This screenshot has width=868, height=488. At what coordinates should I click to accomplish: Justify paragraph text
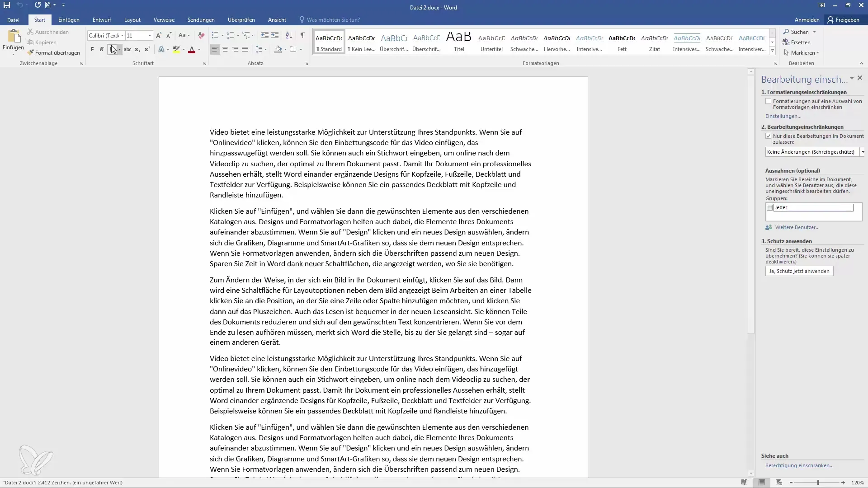tap(245, 49)
